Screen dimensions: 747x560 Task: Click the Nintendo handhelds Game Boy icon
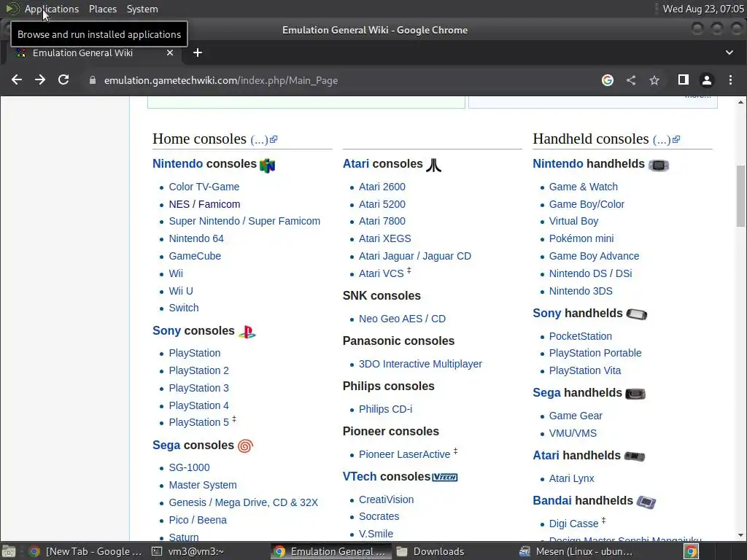(659, 165)
